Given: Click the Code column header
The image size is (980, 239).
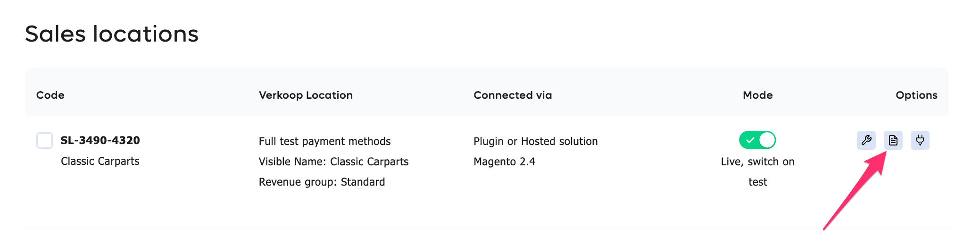Looking at the screenshot, I should coord(50,95).
